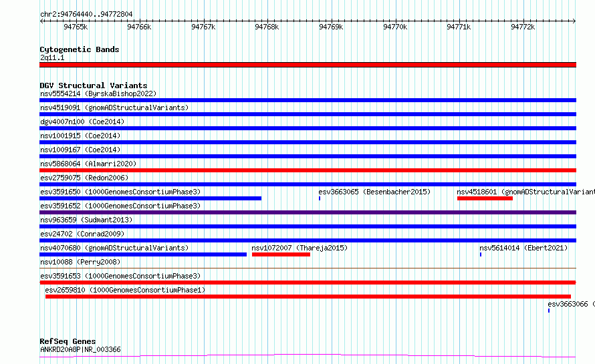Select the purple esv3591652 variant bar
This screenshot has width=595, height=364.
click(x=308, y=212)
